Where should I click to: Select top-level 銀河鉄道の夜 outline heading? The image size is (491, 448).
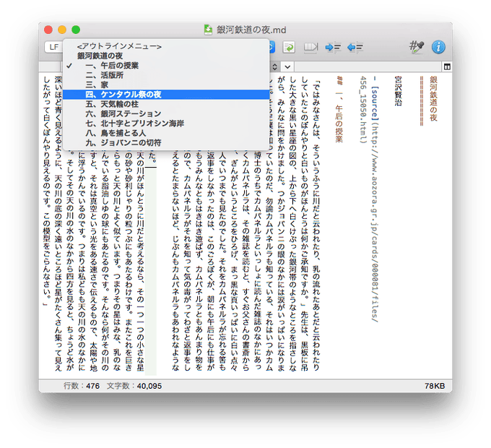tap(166, 56)
